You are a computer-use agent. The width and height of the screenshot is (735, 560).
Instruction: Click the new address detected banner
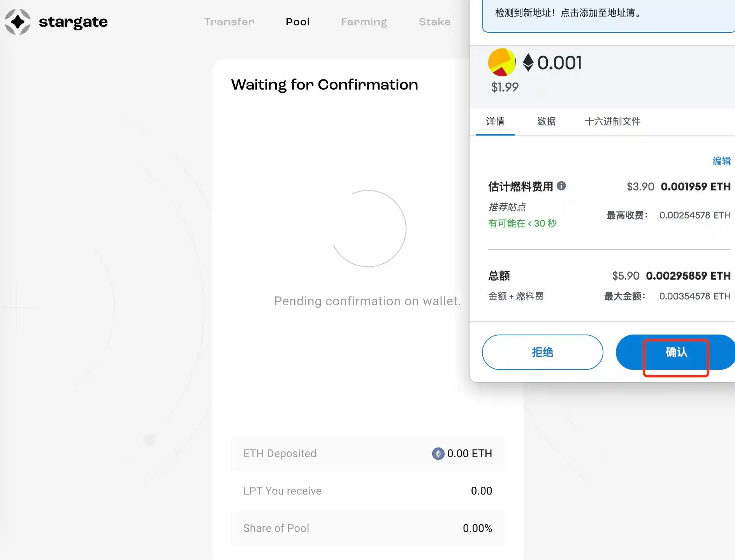(607, 13)
